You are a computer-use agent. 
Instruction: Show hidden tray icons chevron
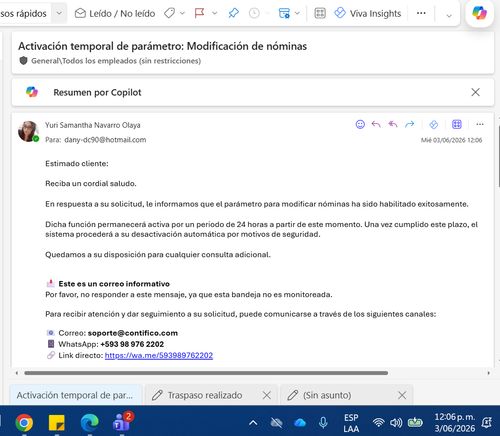click(253, 423)
